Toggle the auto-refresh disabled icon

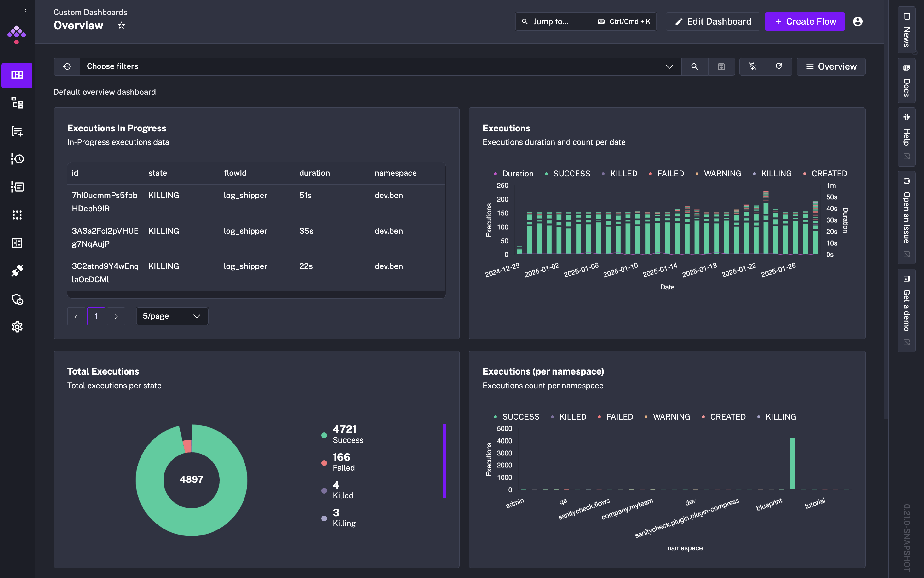[752, 66]
